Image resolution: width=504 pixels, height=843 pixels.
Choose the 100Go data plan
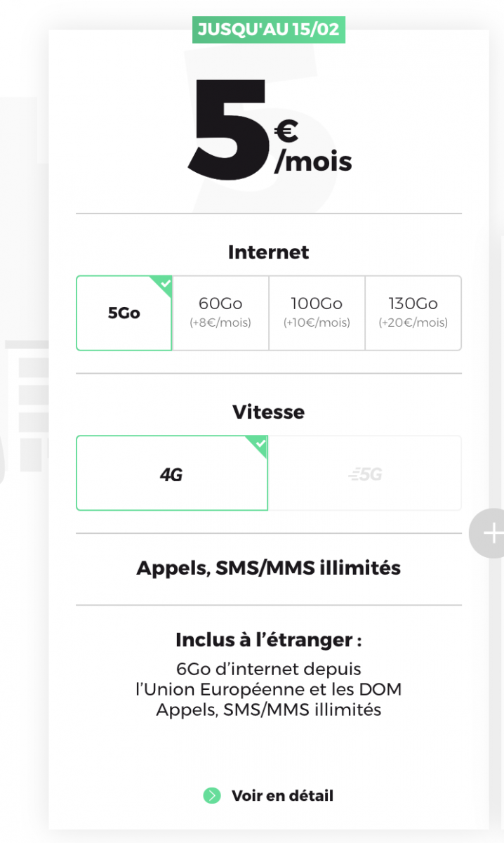pos(317,313)
